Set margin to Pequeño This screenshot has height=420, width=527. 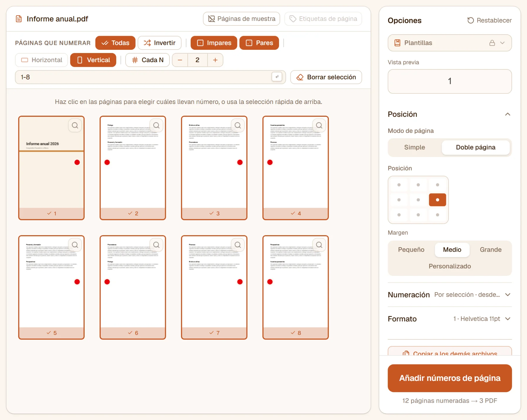(411, 250)
